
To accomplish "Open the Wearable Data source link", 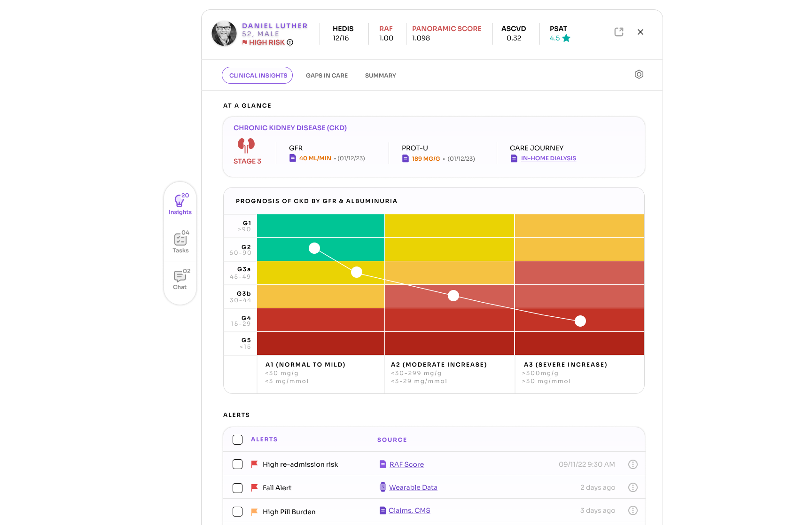I will coord(413,487).
